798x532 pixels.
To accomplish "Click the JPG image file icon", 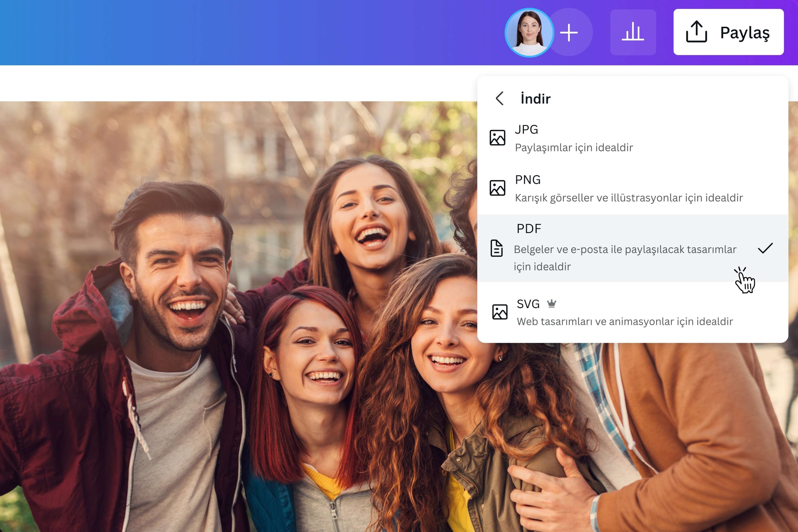I will click(x=497, y=138).
